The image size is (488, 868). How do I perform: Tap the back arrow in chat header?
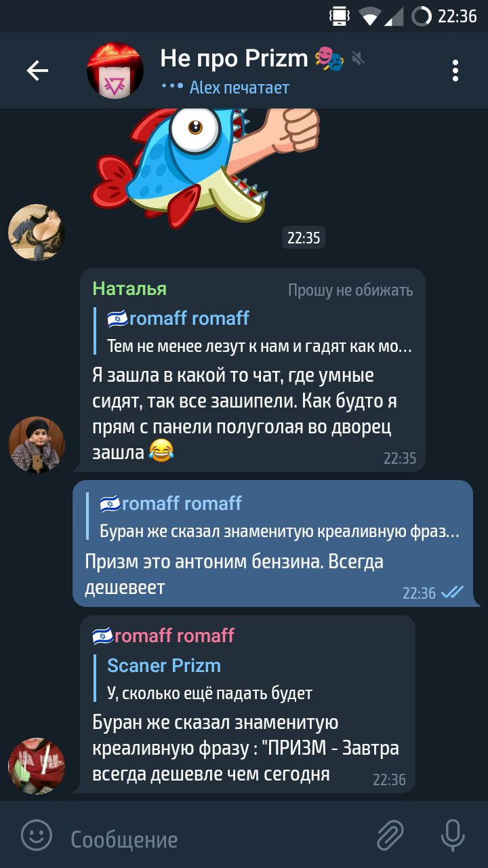(37, 71)
